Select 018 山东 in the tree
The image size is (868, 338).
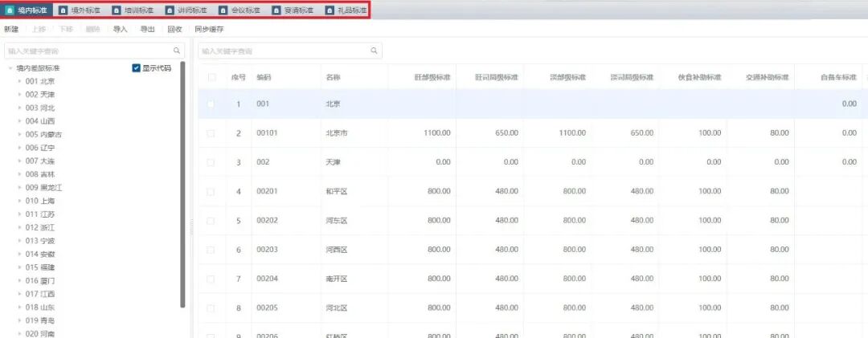pyautogui.click(x=40, y=307)
